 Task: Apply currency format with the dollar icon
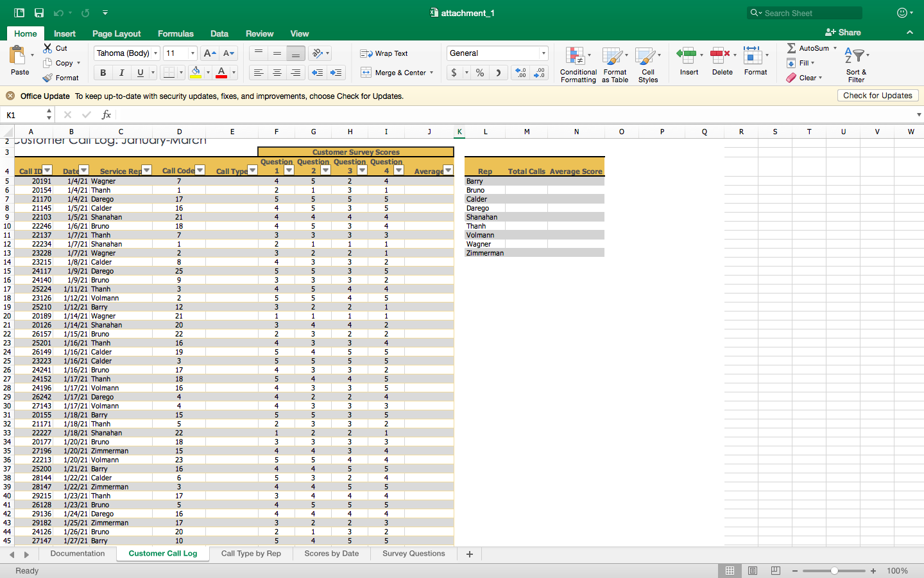pos(454,73)
